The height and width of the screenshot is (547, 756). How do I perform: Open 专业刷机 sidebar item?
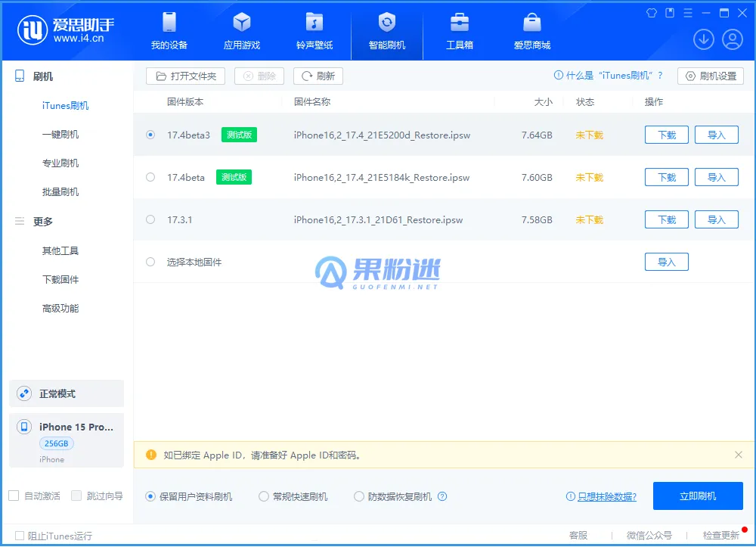(x=60, y=163)
